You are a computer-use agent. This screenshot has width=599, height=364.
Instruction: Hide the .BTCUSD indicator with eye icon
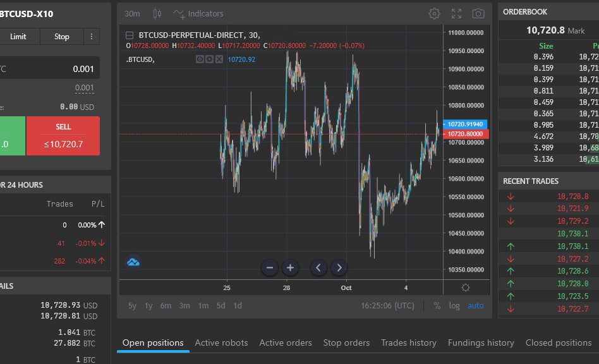point(200,59)
